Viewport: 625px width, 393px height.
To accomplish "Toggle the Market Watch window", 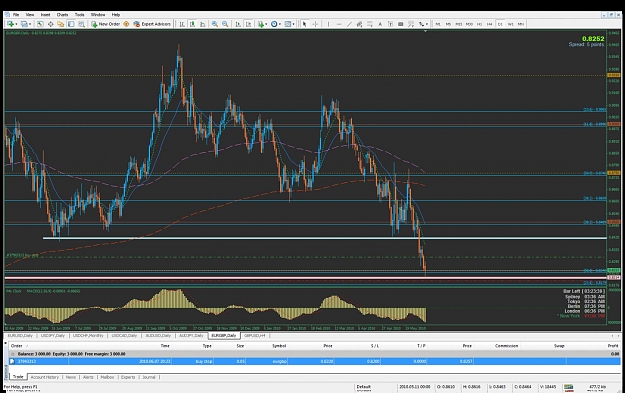I will 40,24.
